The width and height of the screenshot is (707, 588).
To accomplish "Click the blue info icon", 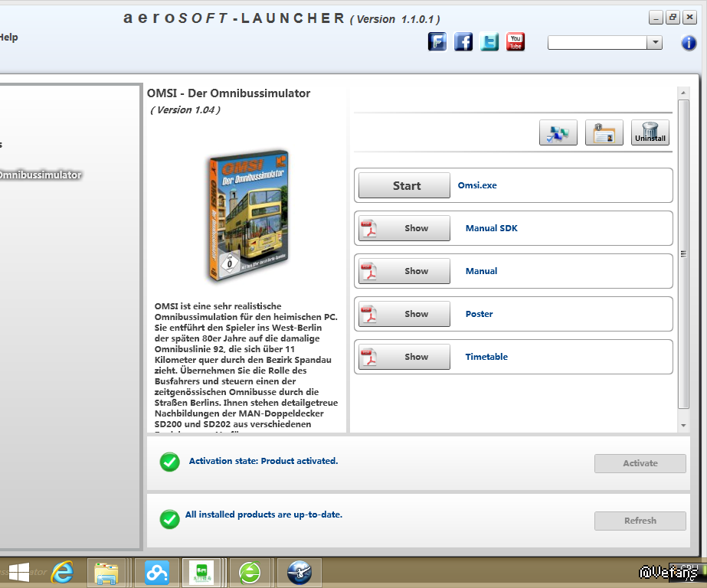I will point(689,43).
